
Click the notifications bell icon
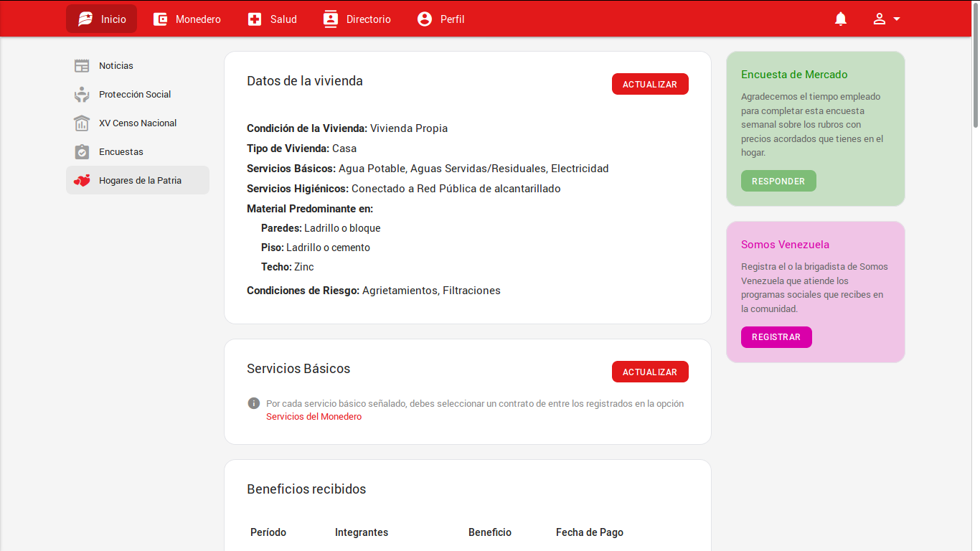[841, 19]
